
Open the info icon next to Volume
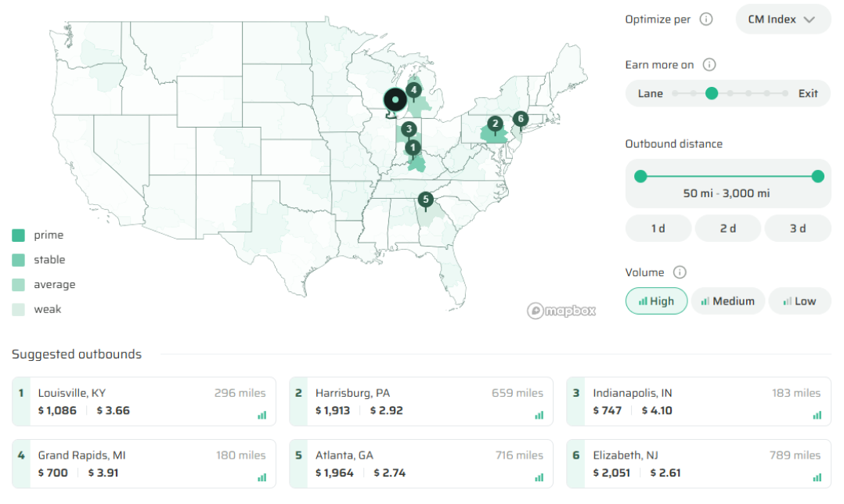[680, 272]
